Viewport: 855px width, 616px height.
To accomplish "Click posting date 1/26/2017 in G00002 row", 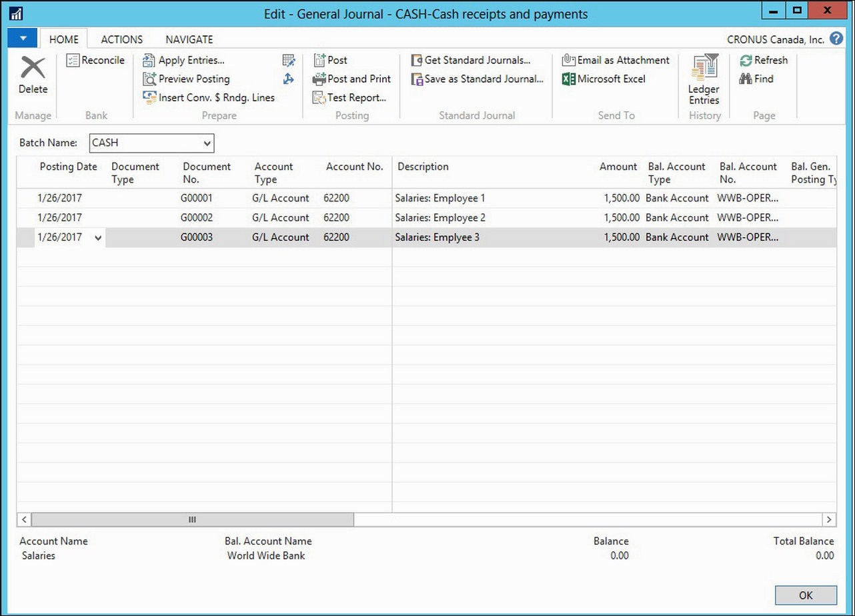I will 60,218.
